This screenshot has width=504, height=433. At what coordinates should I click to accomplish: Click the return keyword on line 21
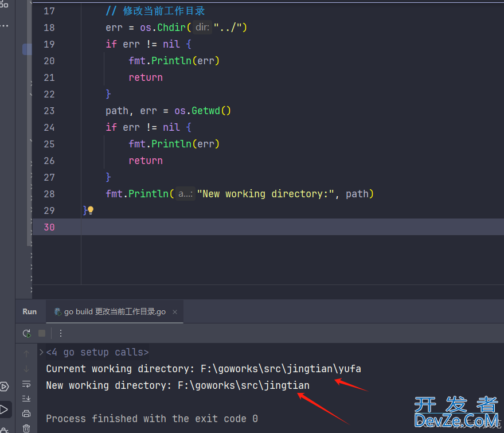(146, 77)
